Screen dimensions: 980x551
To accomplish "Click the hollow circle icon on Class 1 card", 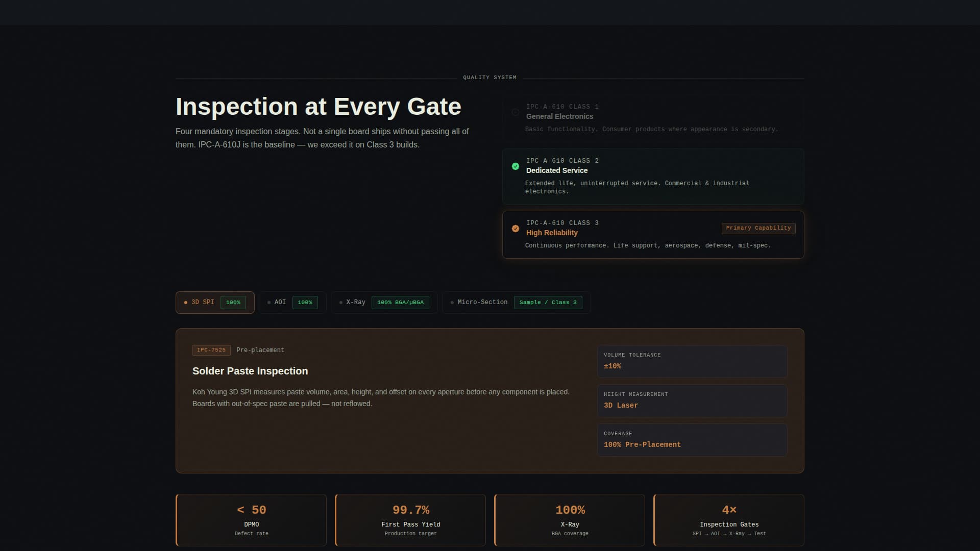I will (516, 112).
